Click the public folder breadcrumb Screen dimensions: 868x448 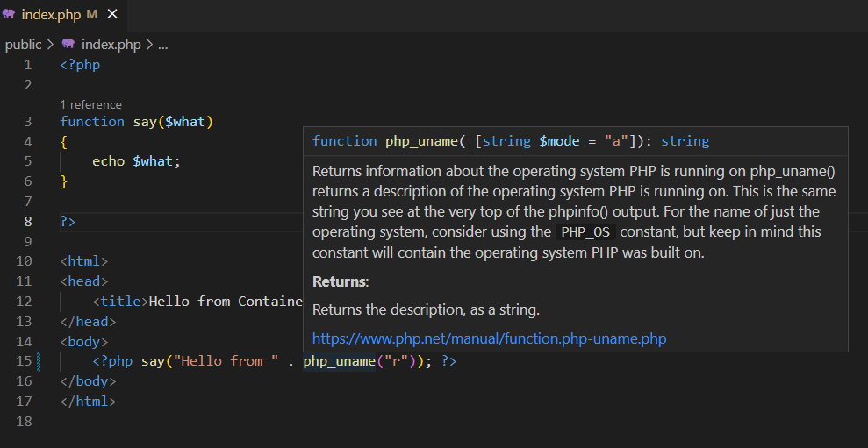tap(23, 45)
